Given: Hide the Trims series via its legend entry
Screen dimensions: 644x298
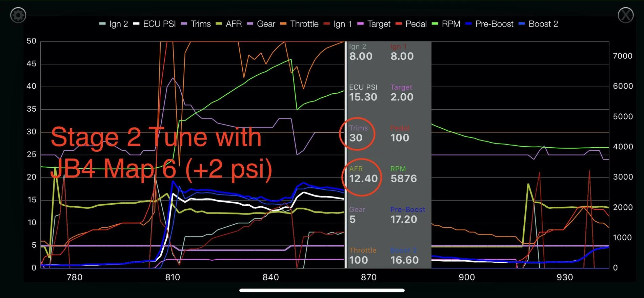Looking at the screenshot, I should pos(196,24).
